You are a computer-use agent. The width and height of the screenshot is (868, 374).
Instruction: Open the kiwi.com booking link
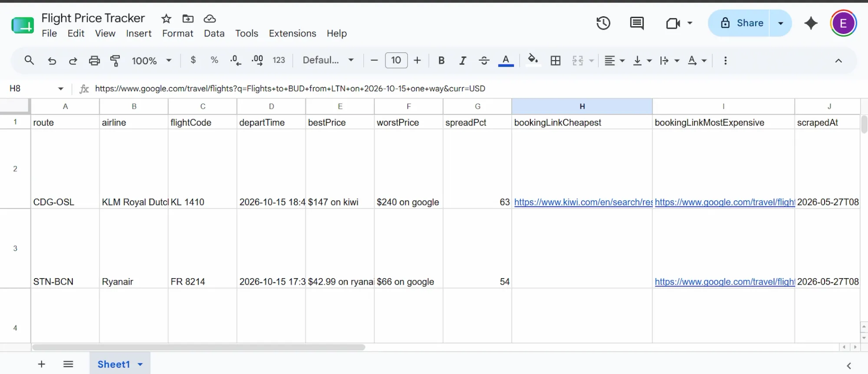pyautogui.click(x=583, y=202)
